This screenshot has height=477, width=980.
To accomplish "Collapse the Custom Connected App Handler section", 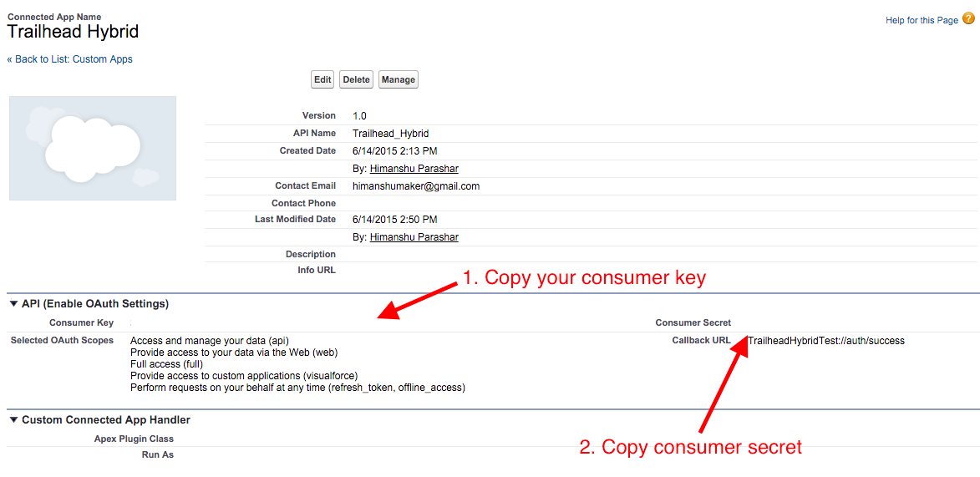I will [13, 420].
